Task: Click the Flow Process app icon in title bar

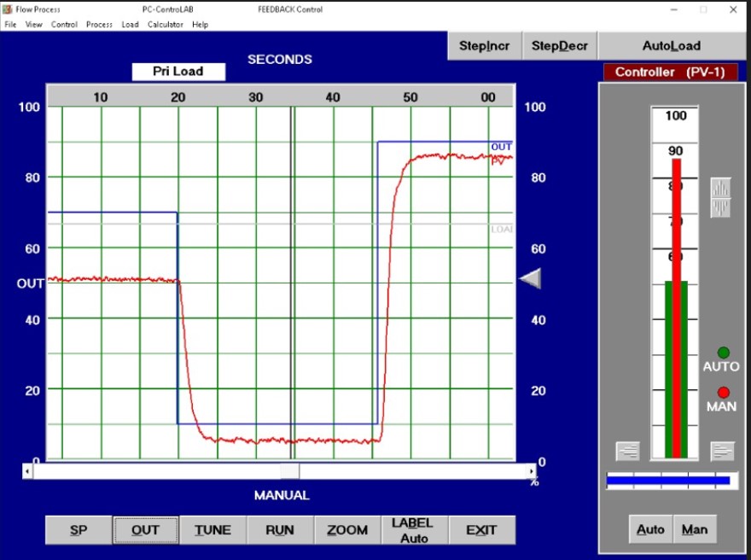Action: (x=9, y=9)
